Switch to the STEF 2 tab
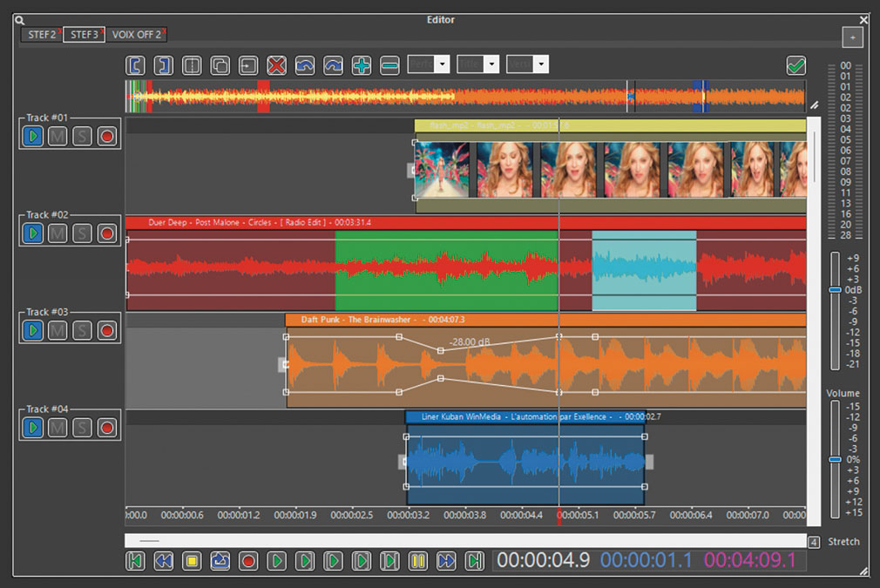 (x=40, y=35)
